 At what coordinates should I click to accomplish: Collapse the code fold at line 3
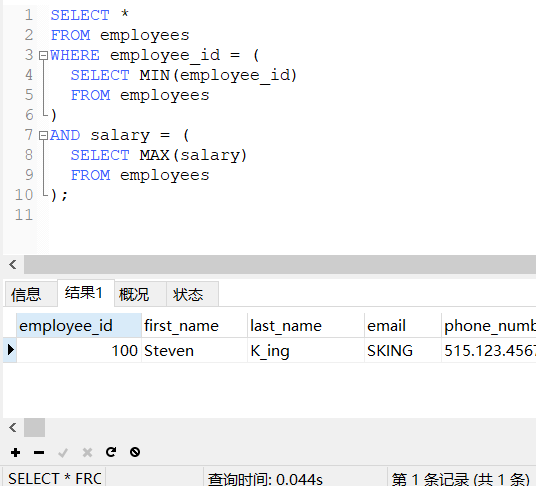pos(43,55)
